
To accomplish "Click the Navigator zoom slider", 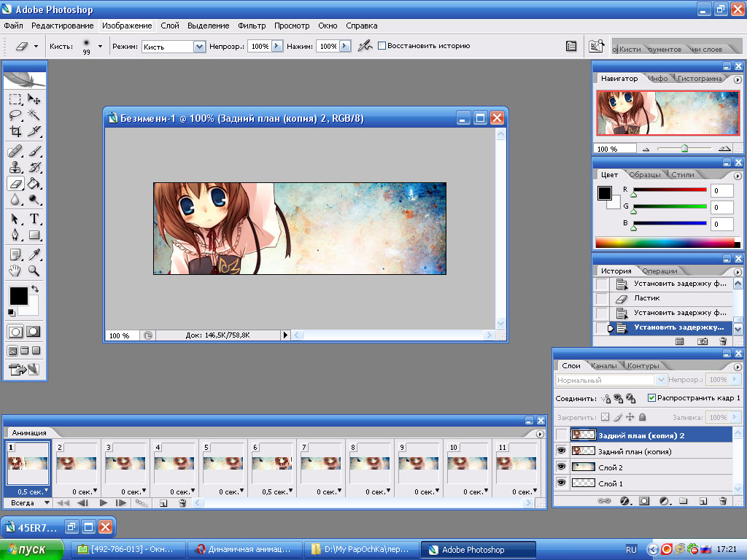I will point(684,149).
